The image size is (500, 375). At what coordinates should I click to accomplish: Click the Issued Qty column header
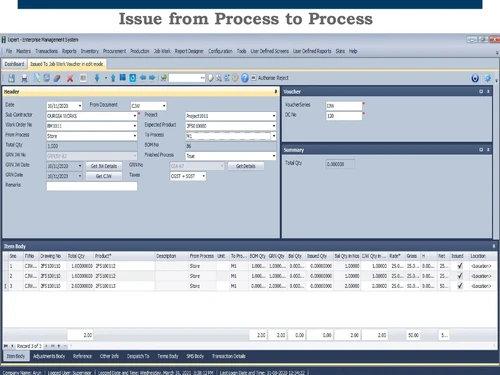(x=319, y=256)
